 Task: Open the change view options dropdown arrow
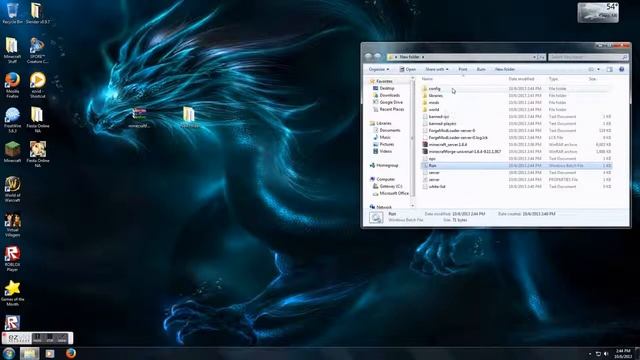click(x=598, y=69)
